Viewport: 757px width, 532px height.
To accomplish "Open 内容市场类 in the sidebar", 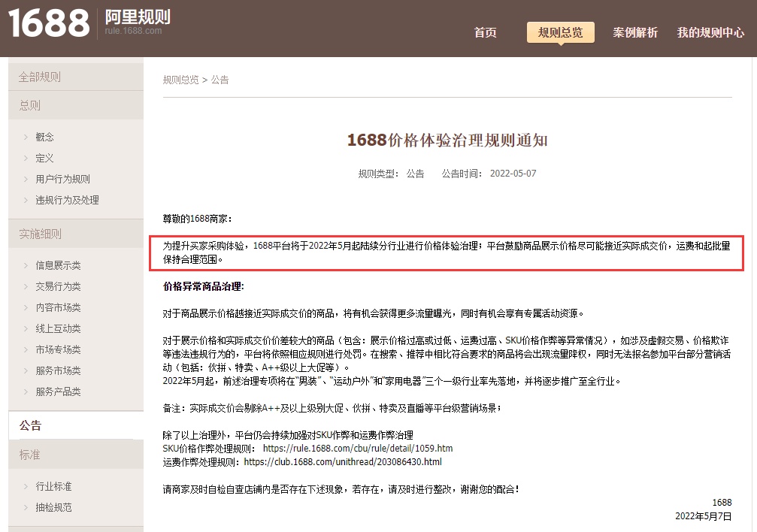I will [58, 307].
